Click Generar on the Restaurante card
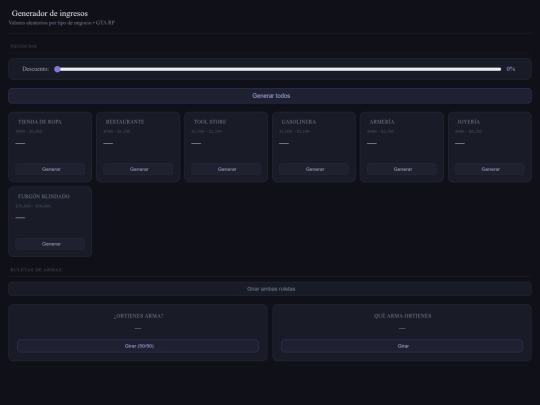Screen dimensions: 540x405 coord(138,169)
